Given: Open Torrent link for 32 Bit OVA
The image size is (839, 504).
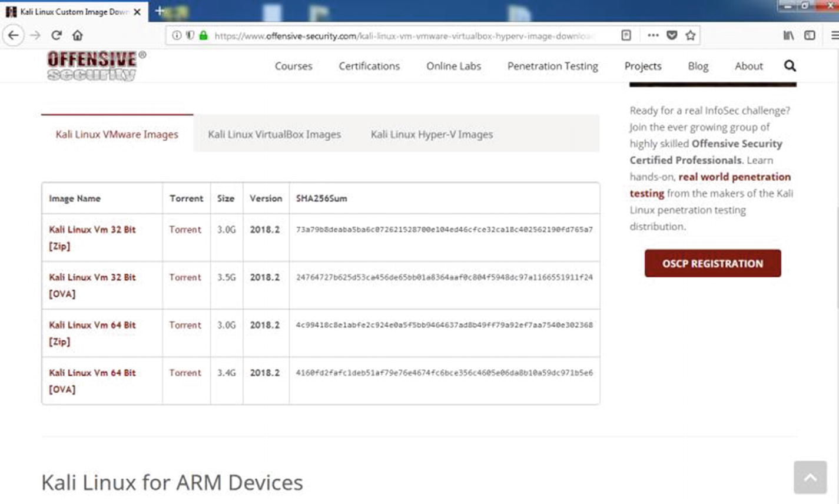Looking at the screenshot, I should click(185, 277).
